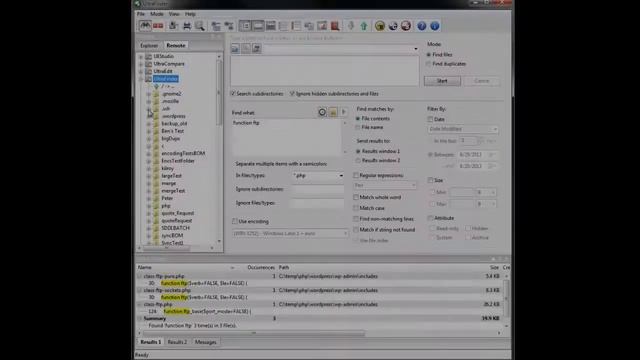Open the Date Modified dropdown
Image resolution: width=640 pixels, height=360 pixels.
(x=495, y=129)
